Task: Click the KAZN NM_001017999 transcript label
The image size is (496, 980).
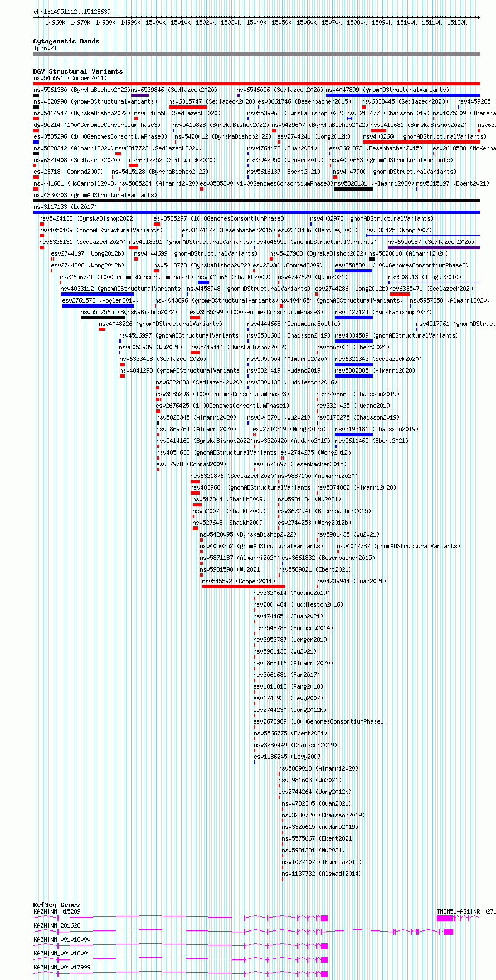Action: pyautogui.click(x=62, y=967)
